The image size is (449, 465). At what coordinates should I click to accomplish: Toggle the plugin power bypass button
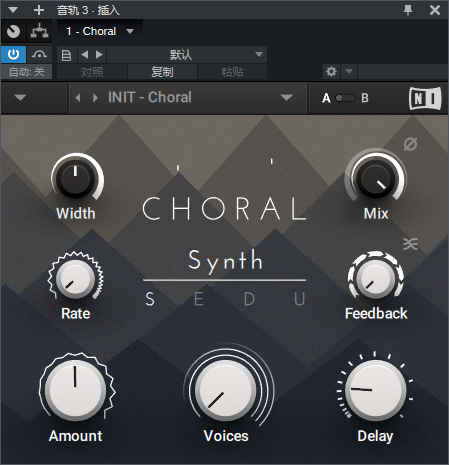(x=13, y=54)
